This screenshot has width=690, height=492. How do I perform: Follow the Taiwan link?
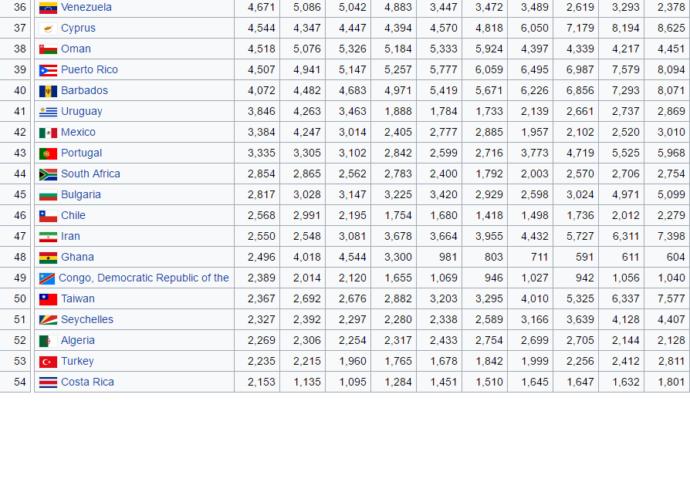pos(78,299)
